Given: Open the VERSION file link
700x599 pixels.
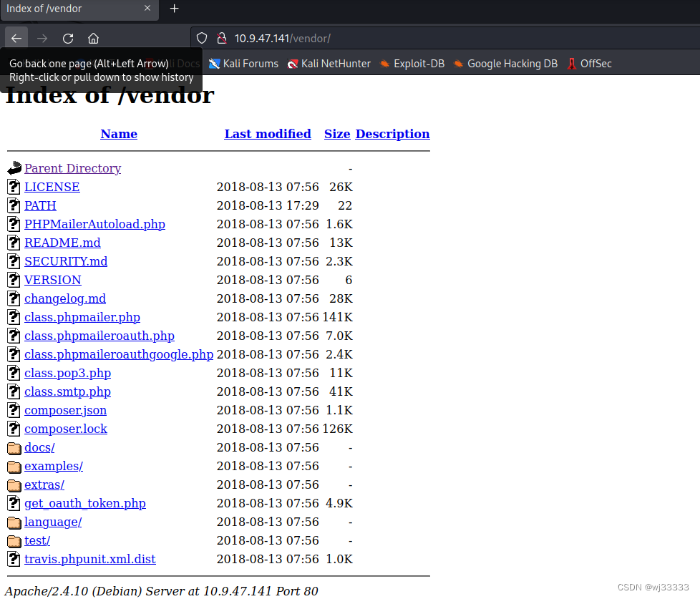Looking at the screenshot, I should pyautogui.click(x=53, y=281).
